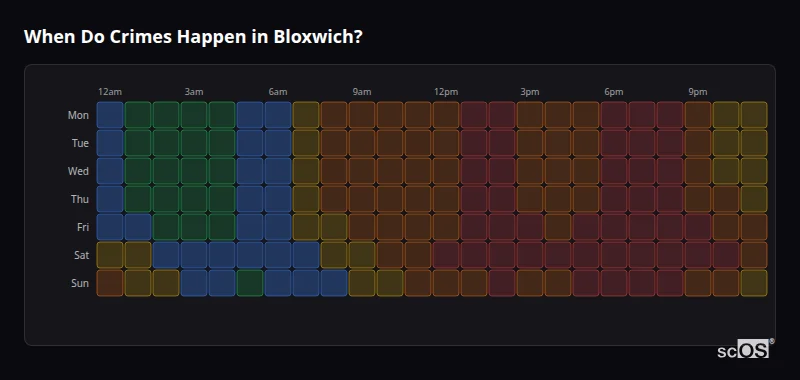This screenshot has height=380, width=800.
Task: Select the Monday 1pm red cell
Action: tap(474, 115)
